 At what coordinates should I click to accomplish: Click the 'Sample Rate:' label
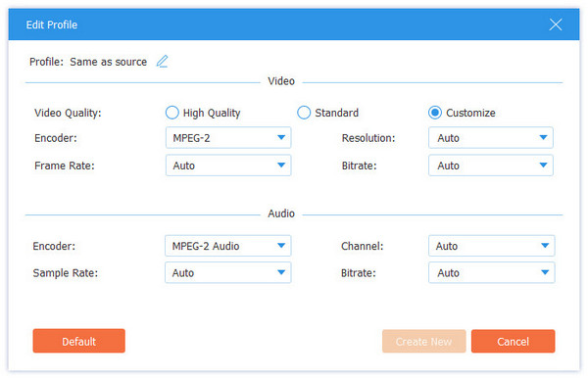click(66, 273)
